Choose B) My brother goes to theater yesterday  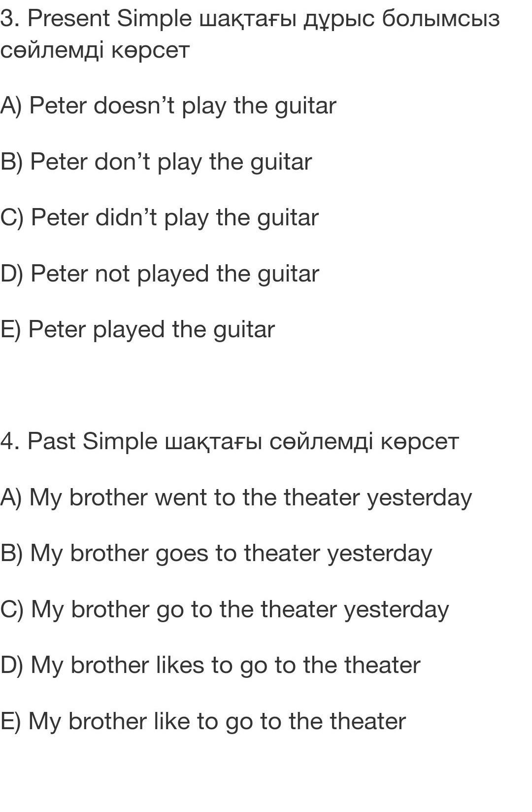coord(216,554)
